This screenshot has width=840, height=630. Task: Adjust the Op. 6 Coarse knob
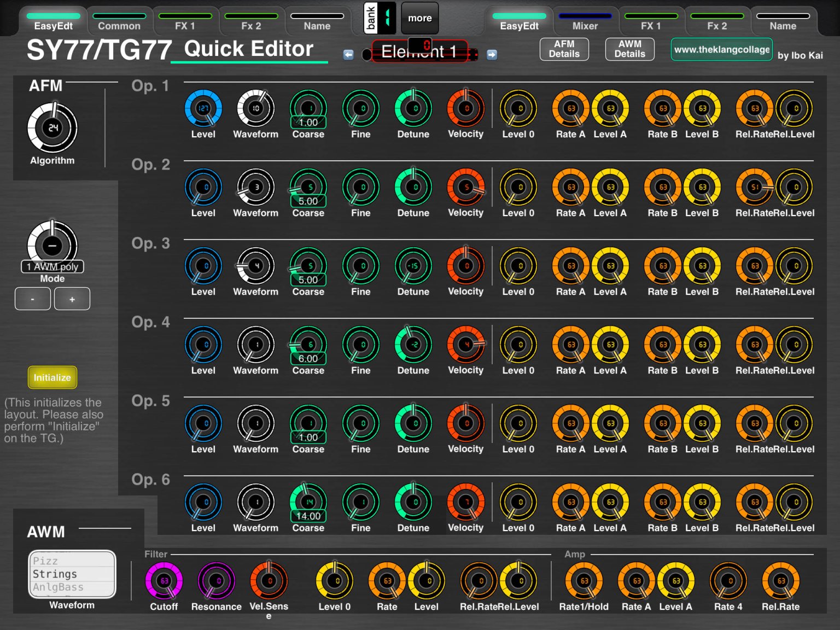[x=308, y=502]
